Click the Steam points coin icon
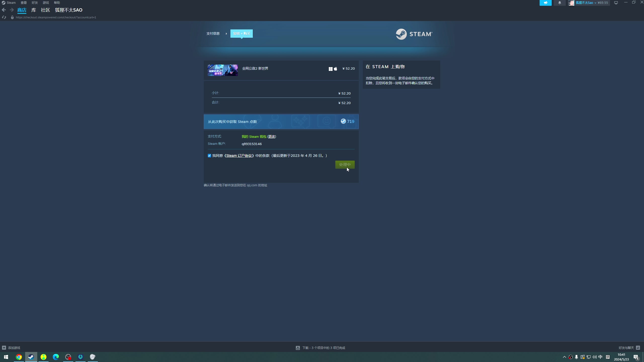644x362 pixels. 343,121
